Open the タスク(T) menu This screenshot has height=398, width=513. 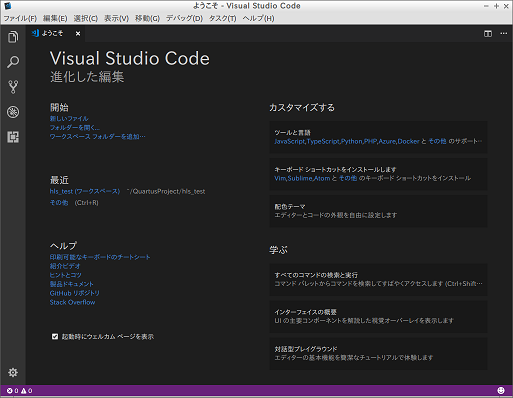222,18
